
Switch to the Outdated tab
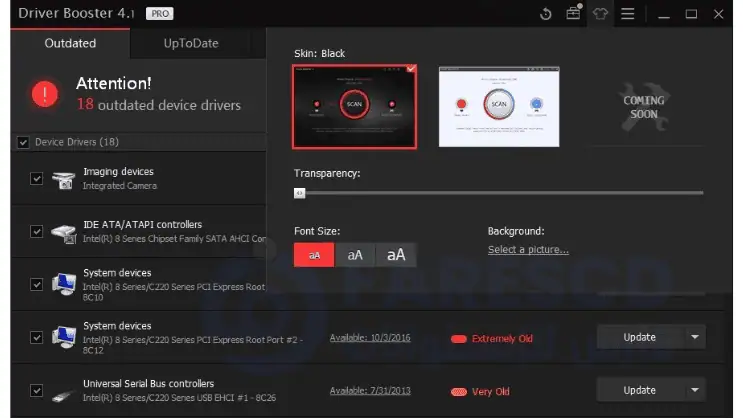click(x=70, y=43)
